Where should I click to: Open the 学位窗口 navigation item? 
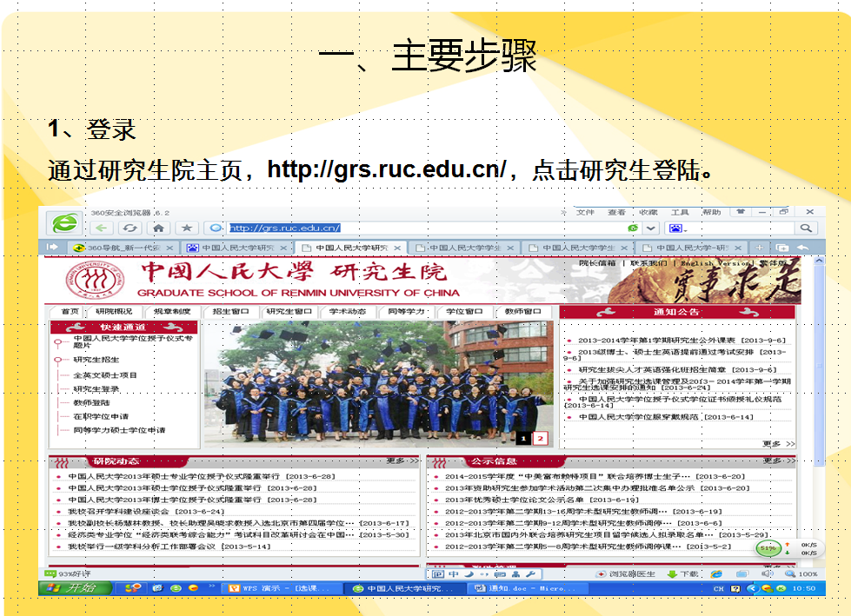coord(464,311)
